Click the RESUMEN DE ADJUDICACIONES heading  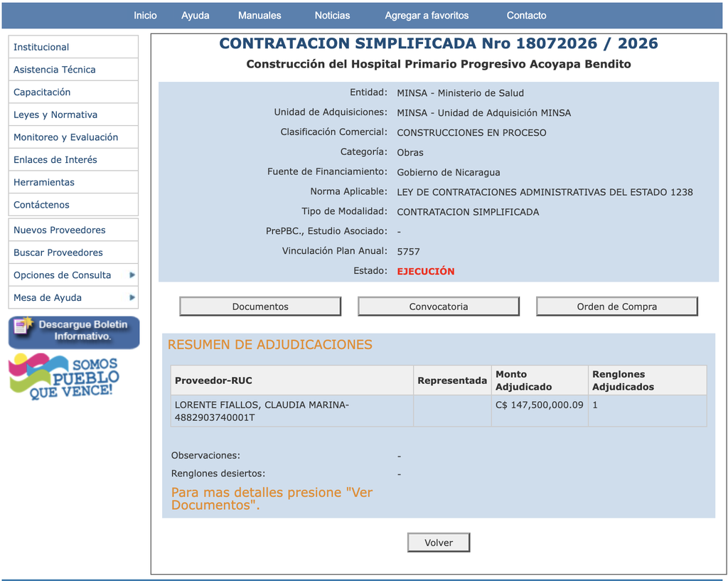point(269,345)
